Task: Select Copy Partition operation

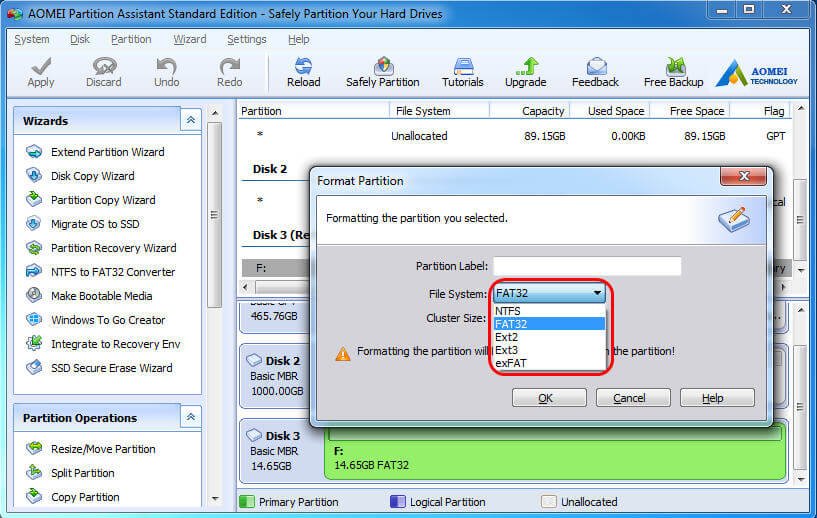Action: click(85, 497)
